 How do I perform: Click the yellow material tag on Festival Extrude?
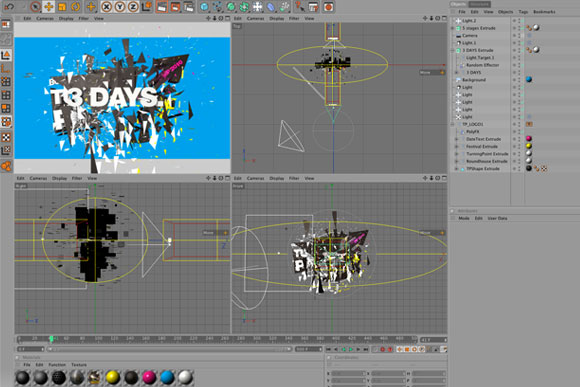tap(529, 146)
